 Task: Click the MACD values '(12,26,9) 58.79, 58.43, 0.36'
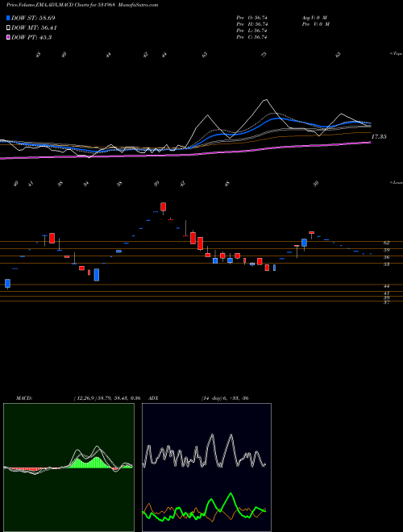[x=107, y=398]
